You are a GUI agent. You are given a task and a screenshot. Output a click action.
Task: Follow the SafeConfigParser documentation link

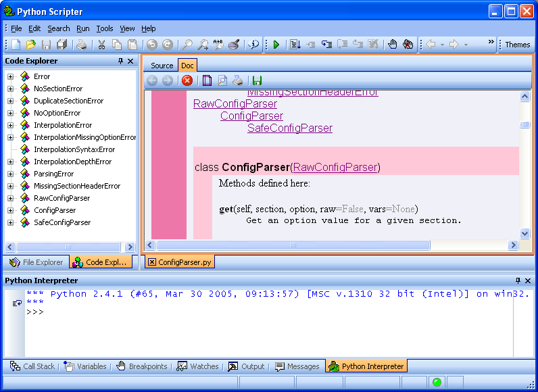click(x=290, y=128)
